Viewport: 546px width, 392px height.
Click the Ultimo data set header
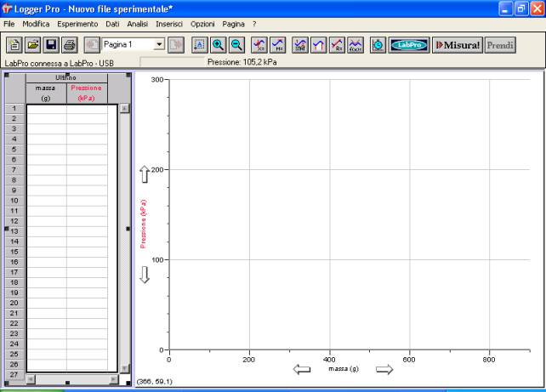coord(66,77)
